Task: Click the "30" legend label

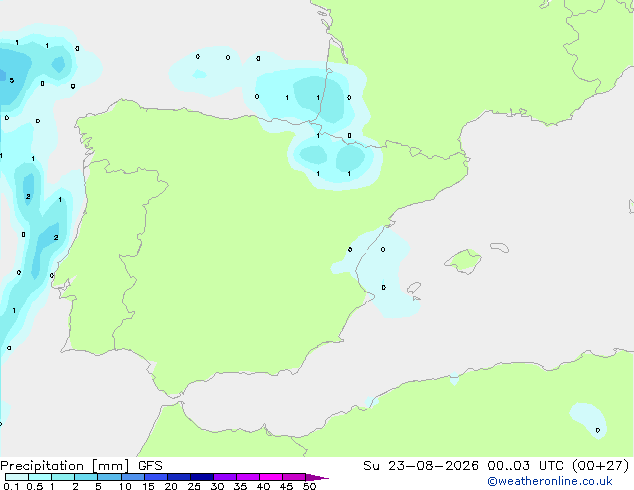Action: (x=217, y=486)
